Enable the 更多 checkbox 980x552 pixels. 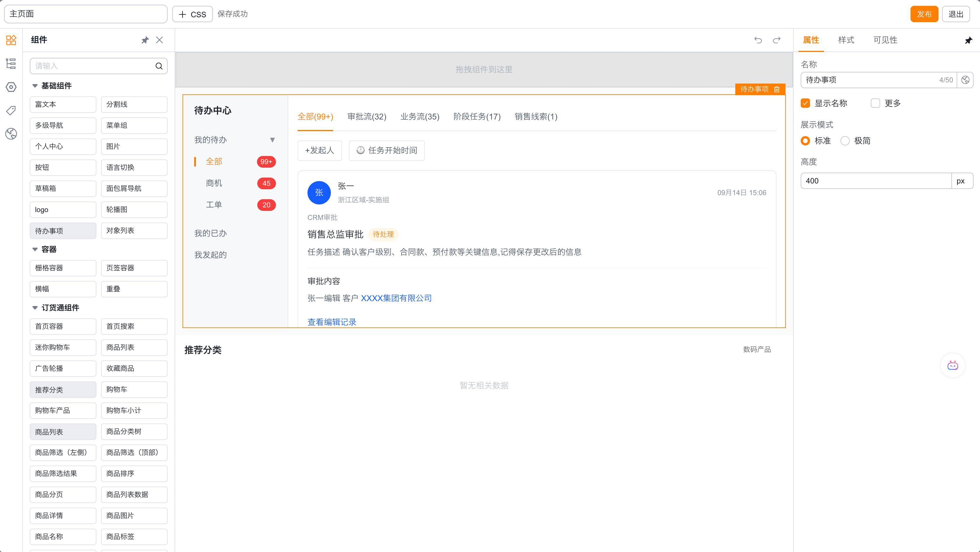pos(875,103)
